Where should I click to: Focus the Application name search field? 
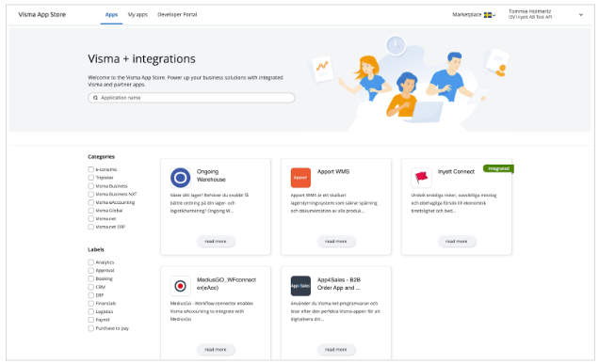[191, 98]
